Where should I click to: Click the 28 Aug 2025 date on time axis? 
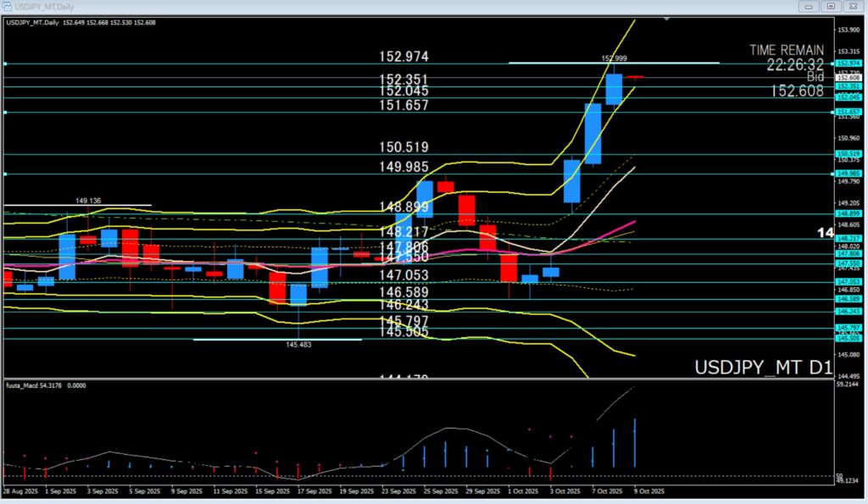click(x=20, y=490)
